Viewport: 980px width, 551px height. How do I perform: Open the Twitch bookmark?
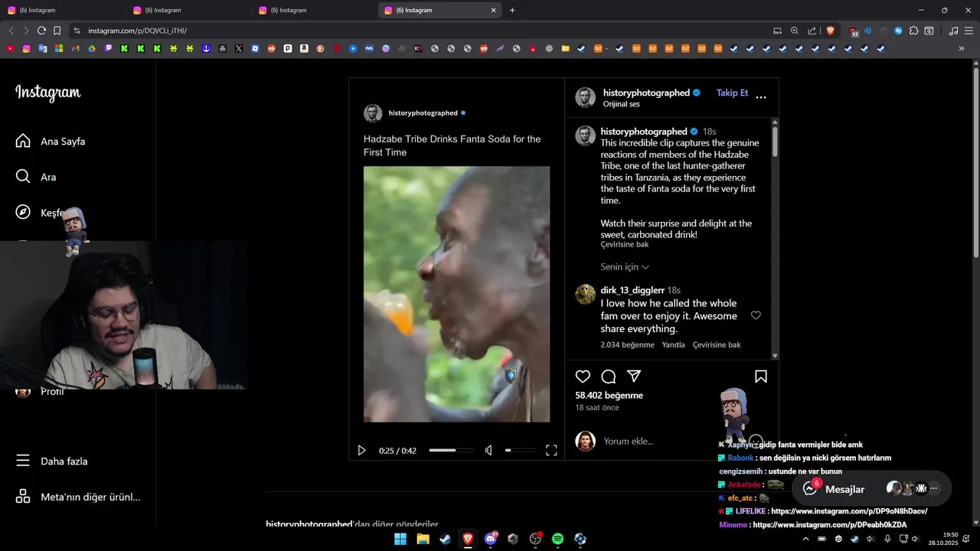pyautogui.click(x=108, y=48)
